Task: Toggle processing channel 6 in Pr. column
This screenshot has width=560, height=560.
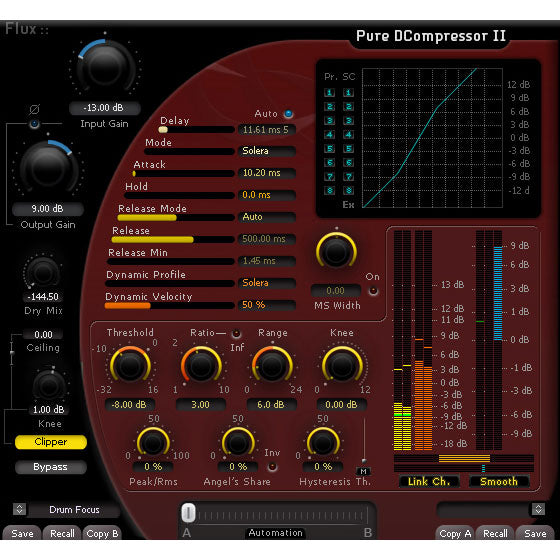Action: [329, 163]
